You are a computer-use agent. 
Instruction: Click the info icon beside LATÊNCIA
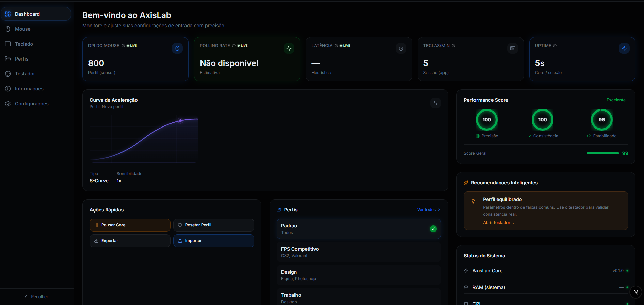pos(336,46)
